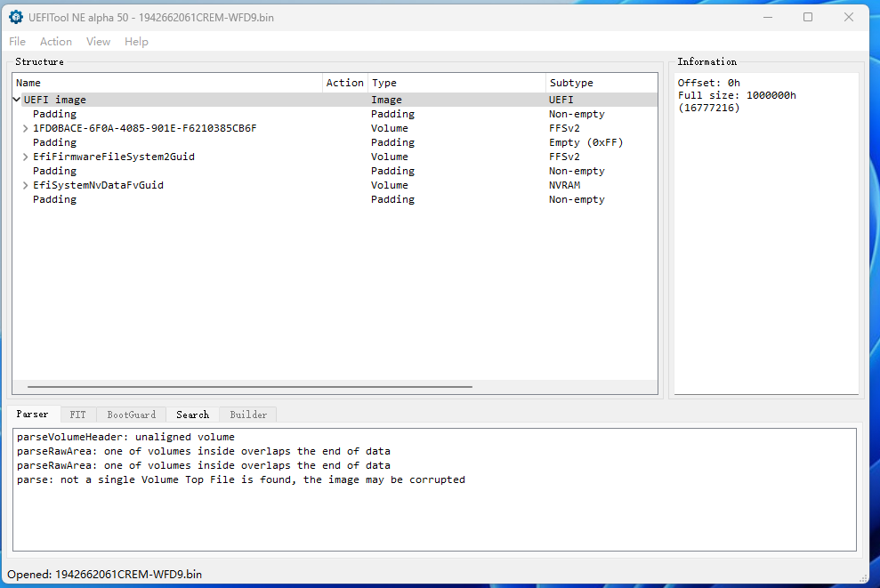Click the 'image may be corrupted' parser message
This screenshot has height=588, width=880.
(x=241, y=479)
